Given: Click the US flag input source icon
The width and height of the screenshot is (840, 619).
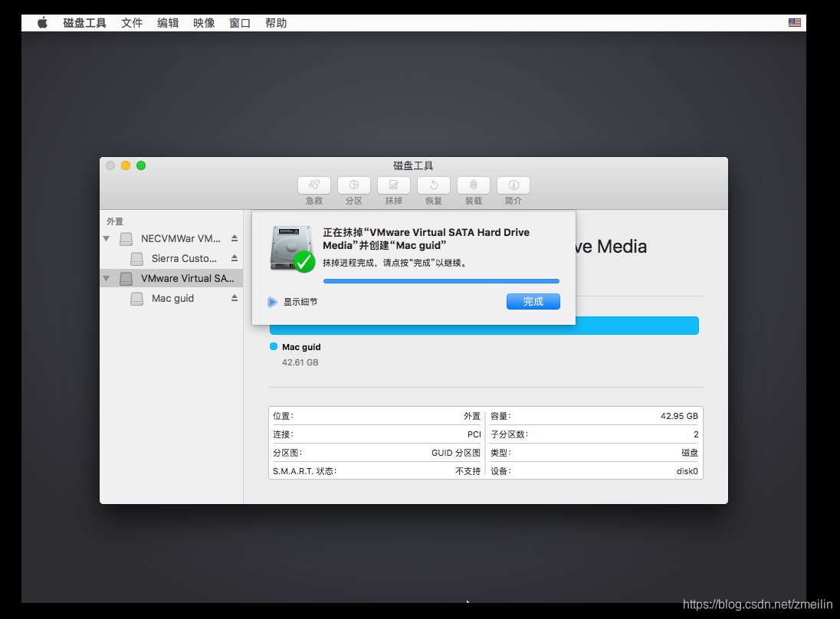Looking at the screenshot, I should [795, 22].
